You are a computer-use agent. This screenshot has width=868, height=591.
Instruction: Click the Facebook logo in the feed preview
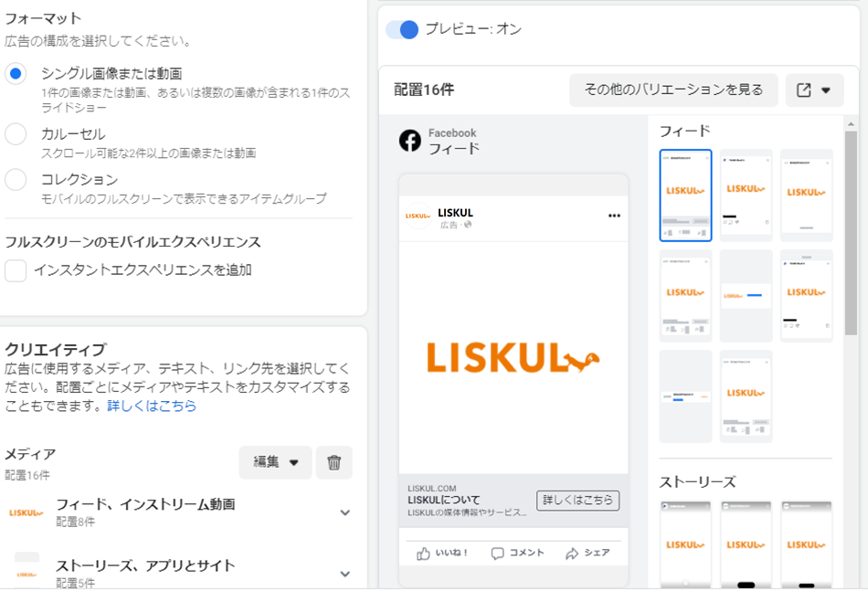410,141
